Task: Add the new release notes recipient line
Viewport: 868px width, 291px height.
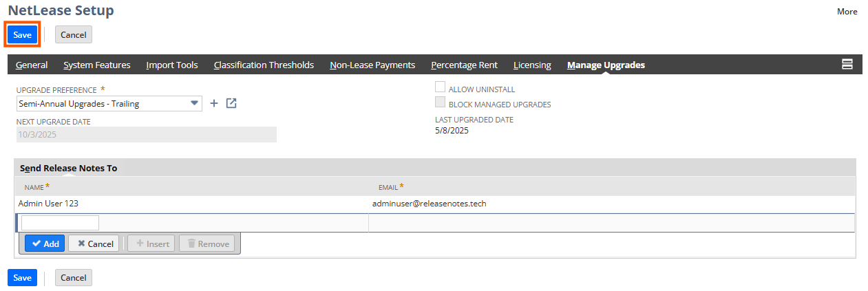Action: point(45,244)
